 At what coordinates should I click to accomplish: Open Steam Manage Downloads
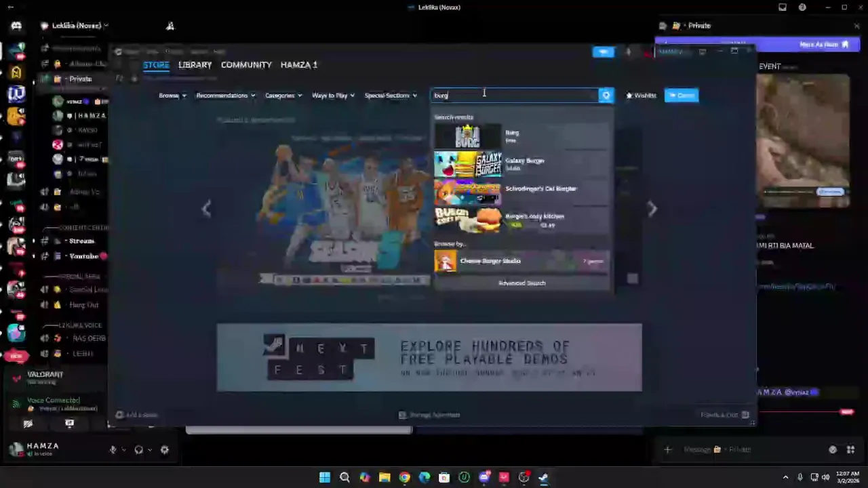click(x=429, y=415)
